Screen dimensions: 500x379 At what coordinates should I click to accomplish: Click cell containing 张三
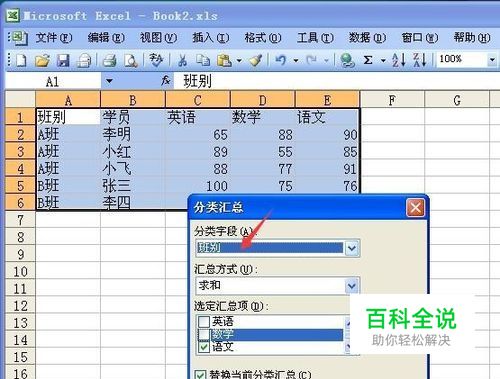pyautogui.click(x=133, y=186)
